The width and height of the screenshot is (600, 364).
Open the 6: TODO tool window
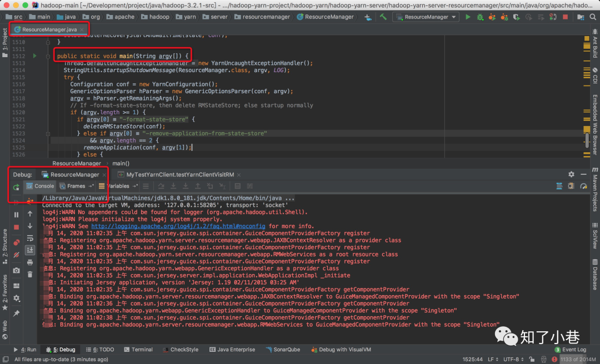pyautogui.click(x=100, y=350)
